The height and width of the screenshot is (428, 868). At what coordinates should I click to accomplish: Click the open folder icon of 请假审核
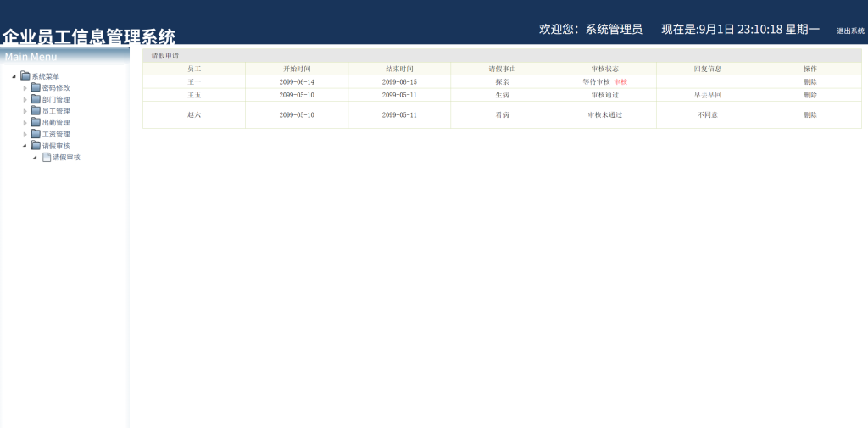click(36, 146)
